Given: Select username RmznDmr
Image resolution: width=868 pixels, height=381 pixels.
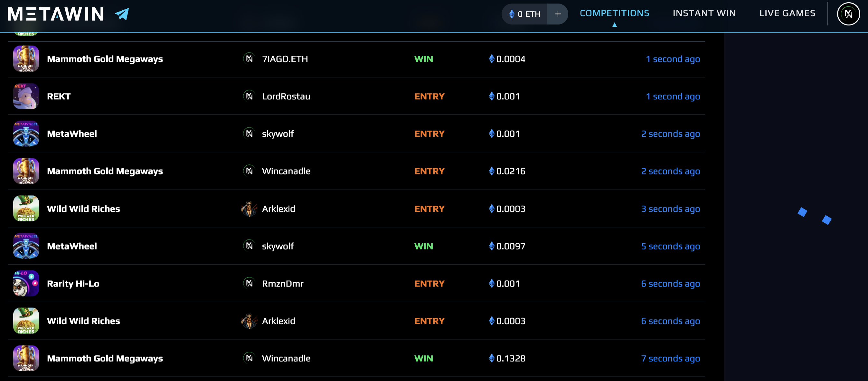Looking at the screenshot, I should pos(282,284).
